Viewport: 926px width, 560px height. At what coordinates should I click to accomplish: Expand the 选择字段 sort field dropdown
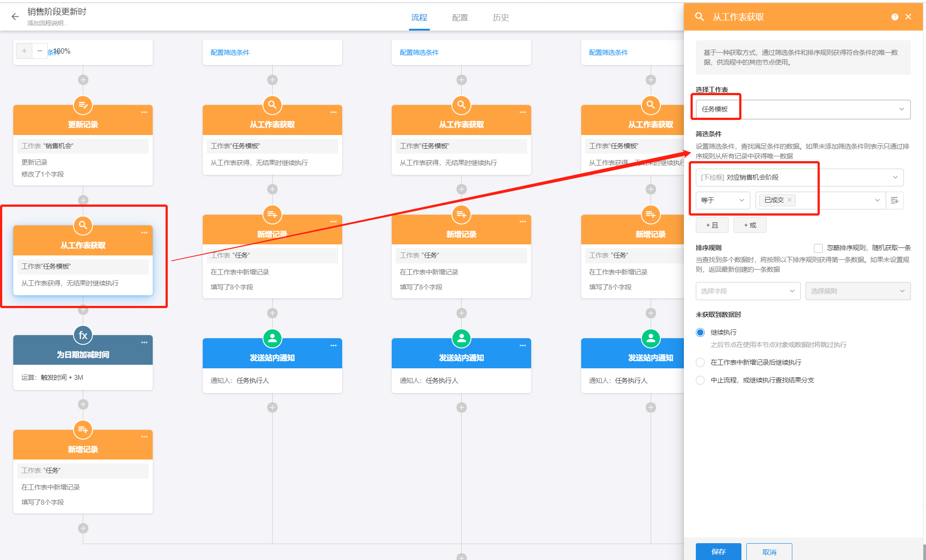click(748, 291)
